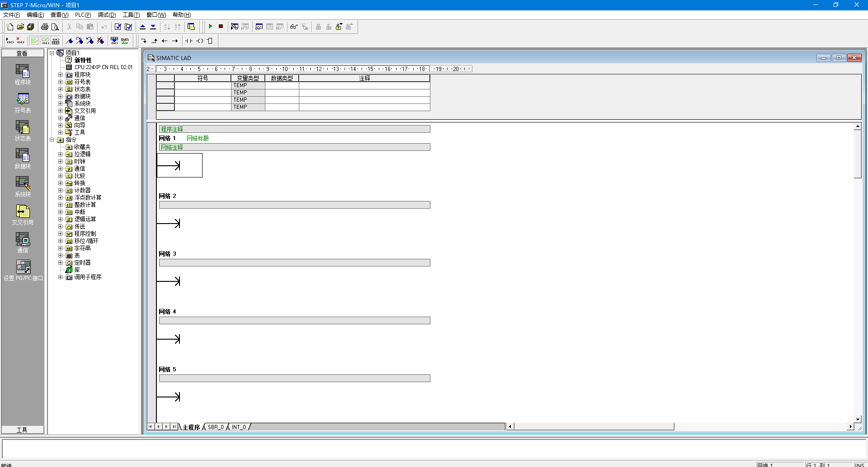Stop the PLC
Image resolution: width=868 pixels, height=467 pixels.
pos(221,27)
